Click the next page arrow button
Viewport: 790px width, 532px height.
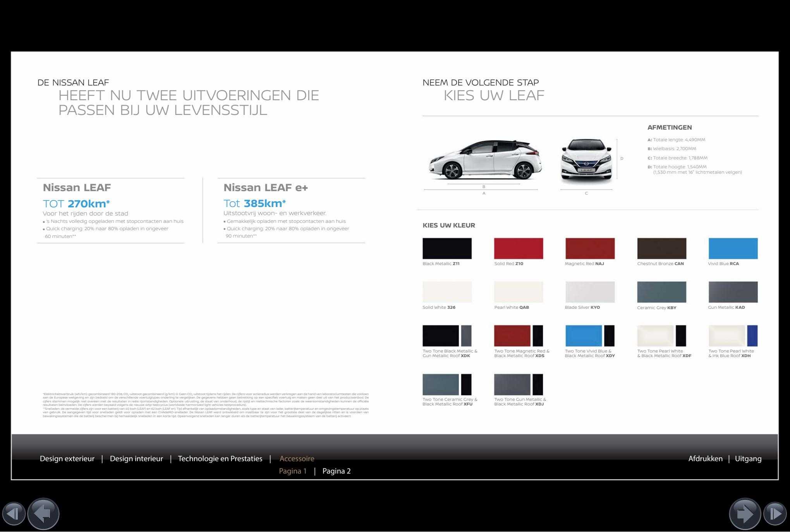tap(745, 514)
